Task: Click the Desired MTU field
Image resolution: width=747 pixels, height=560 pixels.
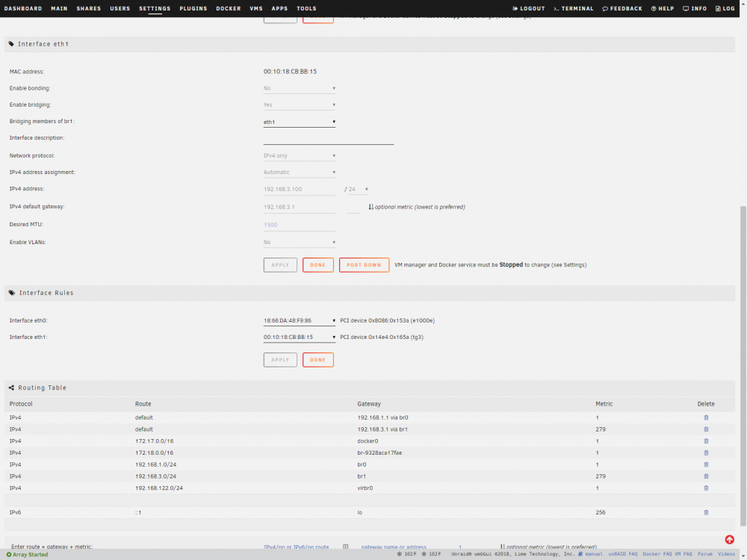Action: (300, 225)
